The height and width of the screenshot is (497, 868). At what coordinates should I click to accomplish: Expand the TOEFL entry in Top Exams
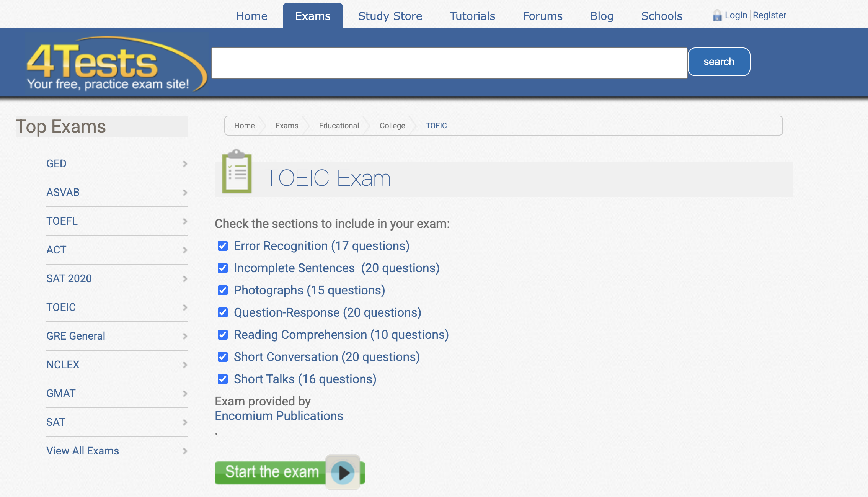pyautogui.click(x=62, y=221)
